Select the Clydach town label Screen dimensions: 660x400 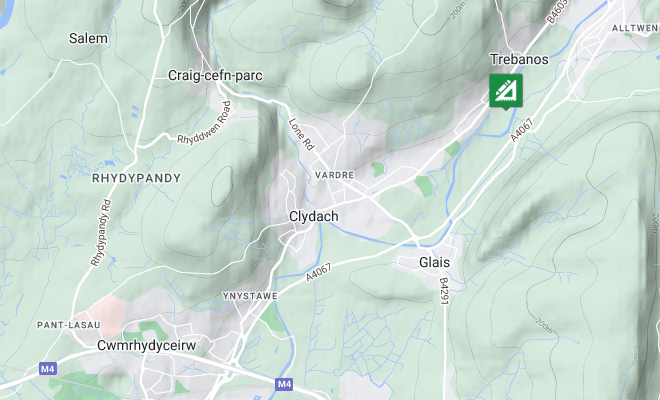(x=314, y=216)
